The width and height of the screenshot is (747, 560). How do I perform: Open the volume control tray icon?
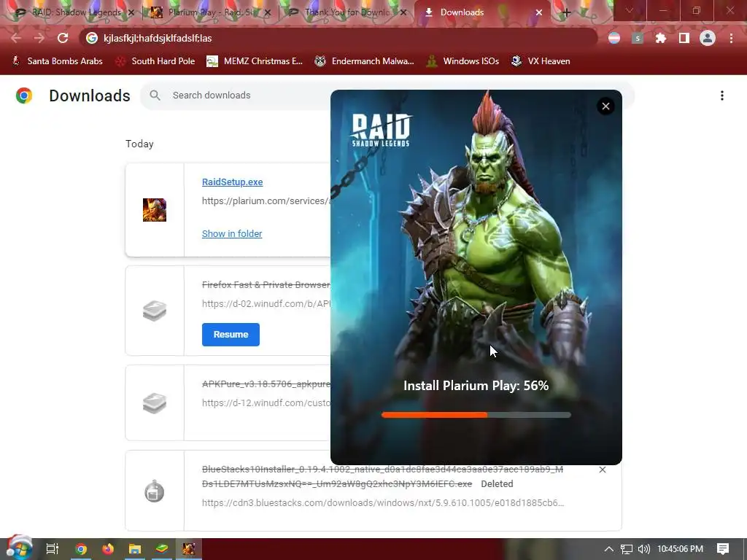point(643,549)
